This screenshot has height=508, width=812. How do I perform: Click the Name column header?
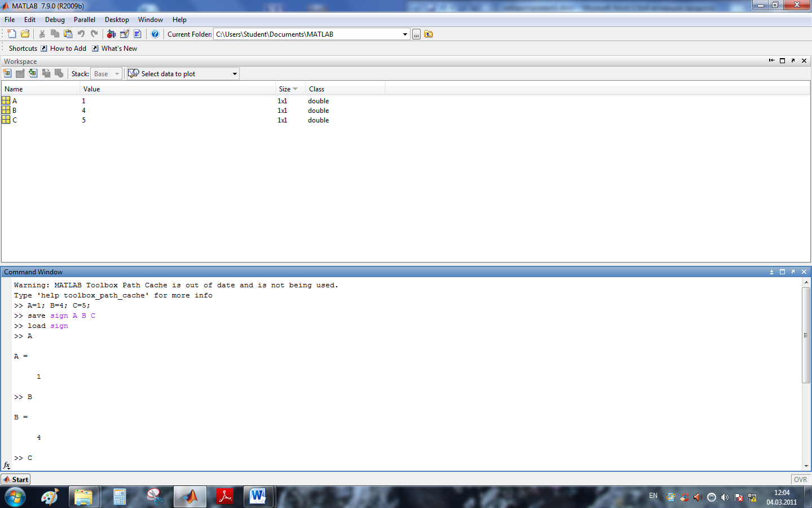[41, 89]
